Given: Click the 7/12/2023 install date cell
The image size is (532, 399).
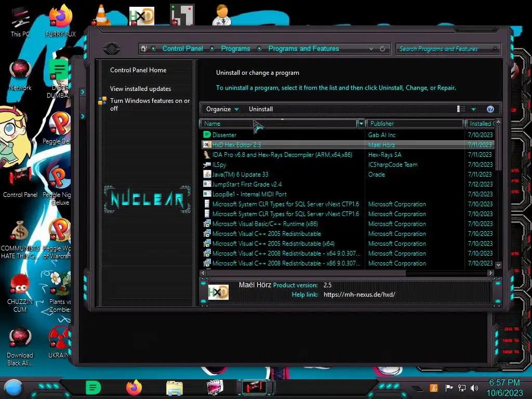Looking at the screenshot, I should click(480, 184).
